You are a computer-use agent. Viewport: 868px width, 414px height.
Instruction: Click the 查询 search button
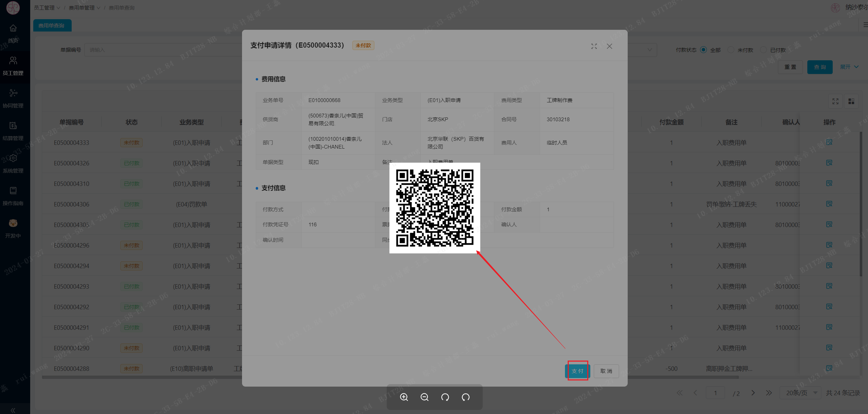(x=820, y=67)
